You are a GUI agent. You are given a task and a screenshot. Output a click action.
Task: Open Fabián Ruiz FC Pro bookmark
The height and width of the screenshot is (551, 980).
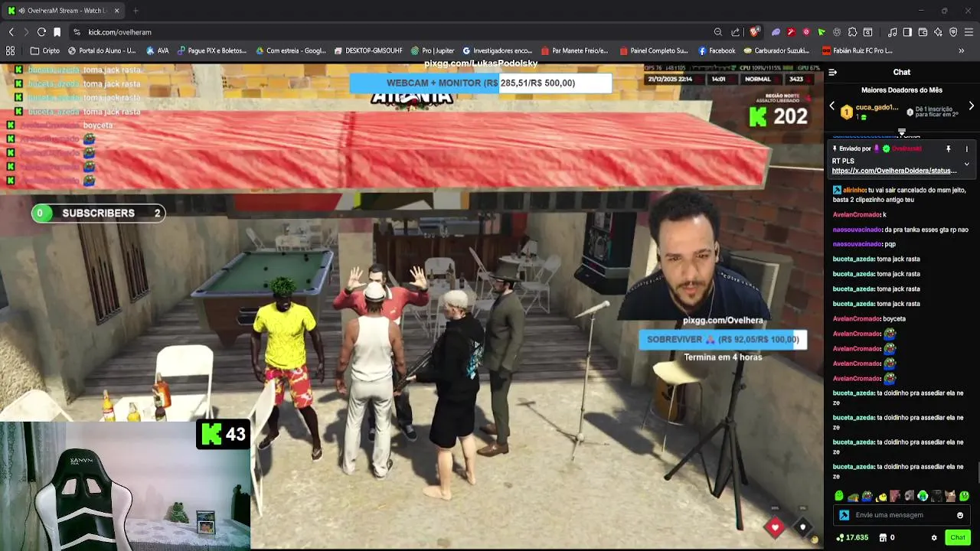click(857, 51)
